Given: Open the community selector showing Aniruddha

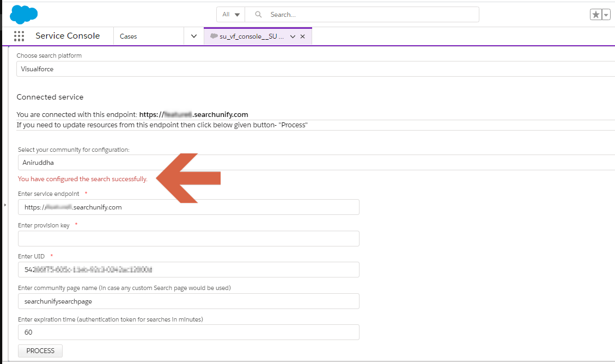Looking at the screenshot, I should 316,162.
